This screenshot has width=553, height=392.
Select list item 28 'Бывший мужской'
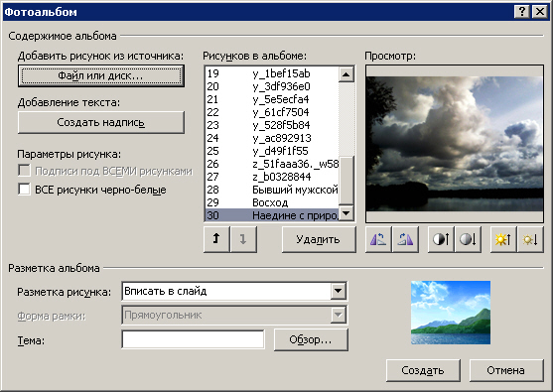click(x=272, y=190)
